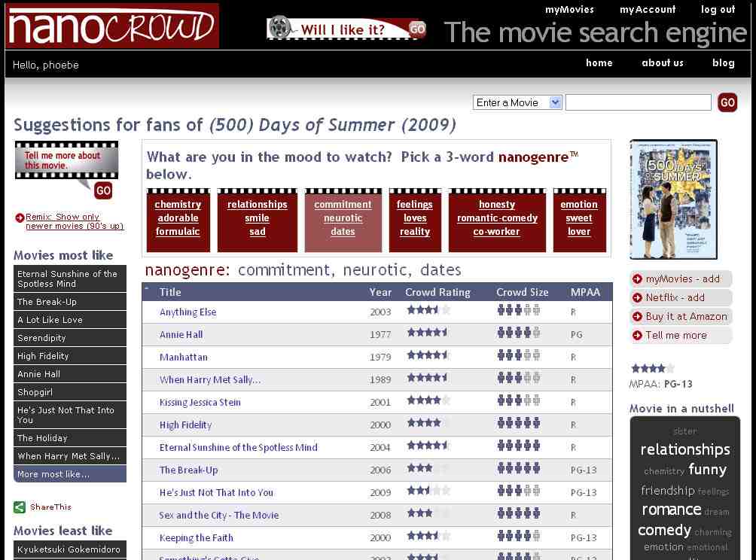Sort by the Crowd Size column header
The width and height of the screenshot is (756, 560).
pyautogui.click(x=522, y=292)
